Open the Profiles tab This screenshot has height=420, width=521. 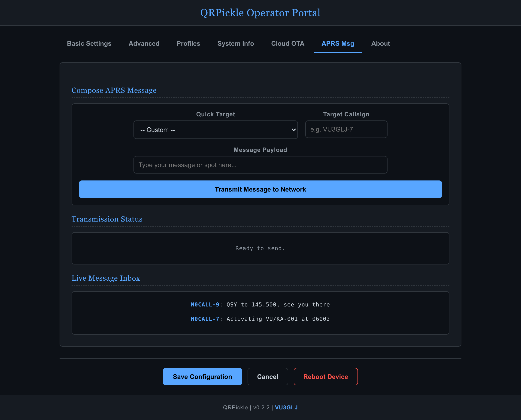[x=188, y=44]
